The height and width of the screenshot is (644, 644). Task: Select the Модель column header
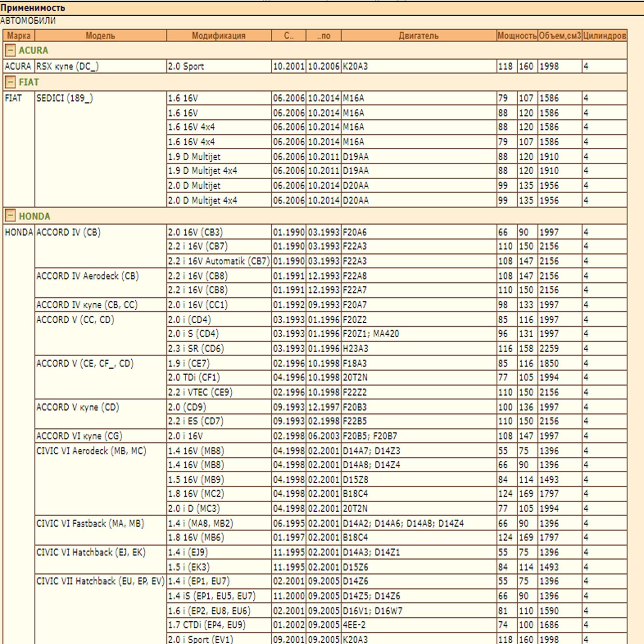[100, 35]
